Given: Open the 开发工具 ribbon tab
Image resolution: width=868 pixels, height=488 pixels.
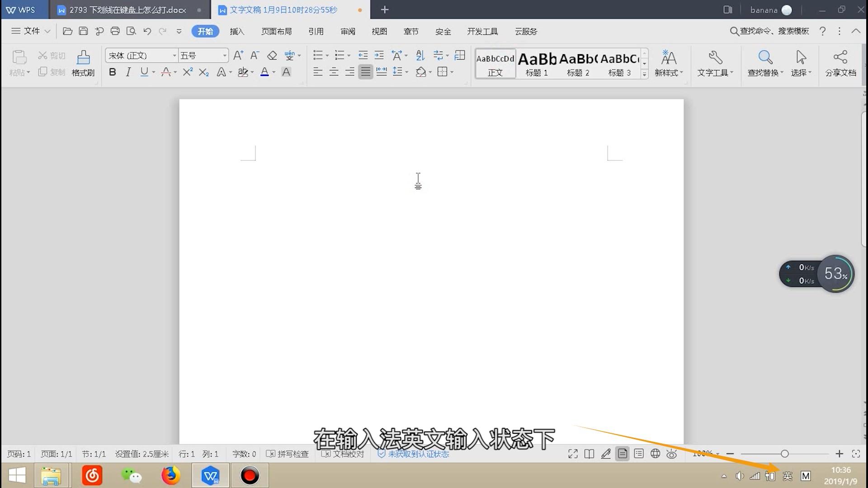Looking at the screenshot, I should [482, 31].
